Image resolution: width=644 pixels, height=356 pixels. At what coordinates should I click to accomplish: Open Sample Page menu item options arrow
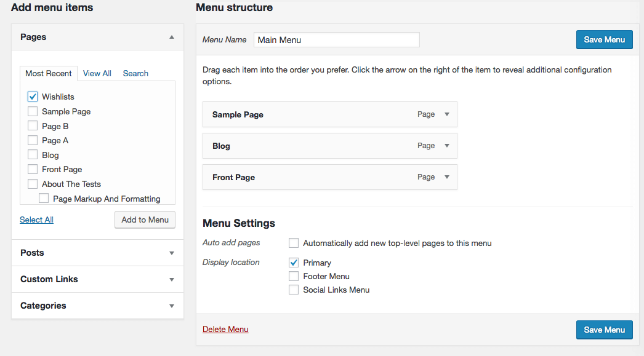coord(447,114)
